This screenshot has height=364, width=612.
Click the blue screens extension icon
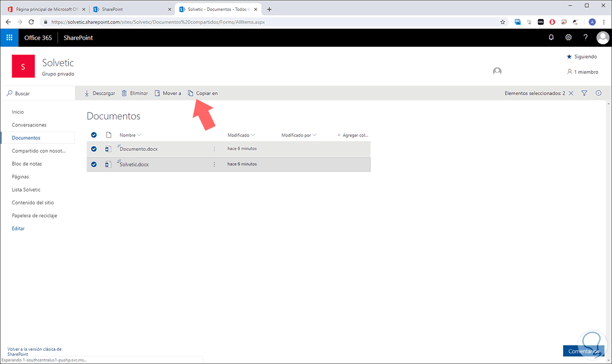[518, 22]
